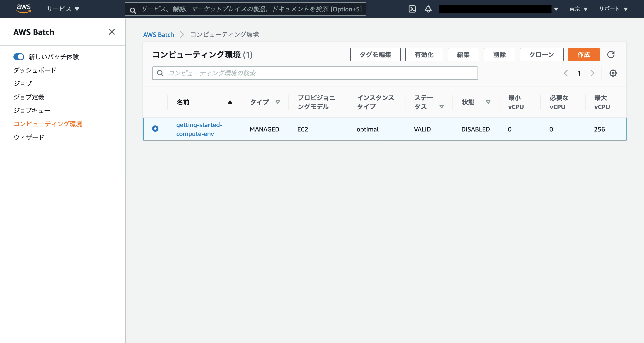Open ジョブキュー in sidebar
Screen dimensions: 644x343
click(x=32, y=110)
